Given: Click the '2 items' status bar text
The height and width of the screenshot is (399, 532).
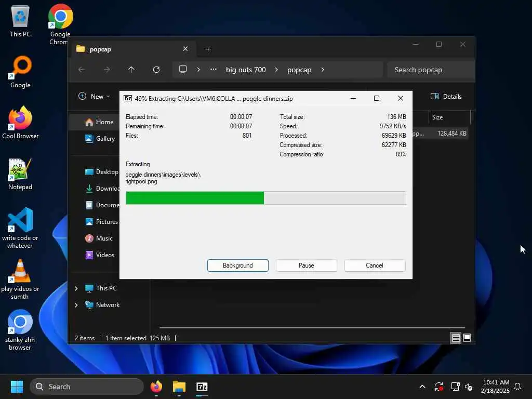Looking at the screenshot, I should pos(85,338).
